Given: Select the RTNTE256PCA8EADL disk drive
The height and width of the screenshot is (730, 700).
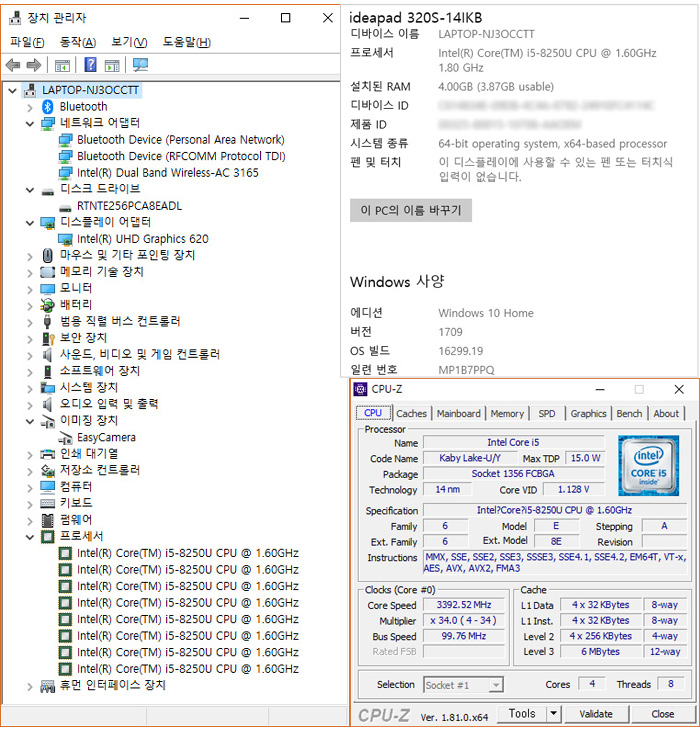Looking at the screenshot, I should pos(129,206).
